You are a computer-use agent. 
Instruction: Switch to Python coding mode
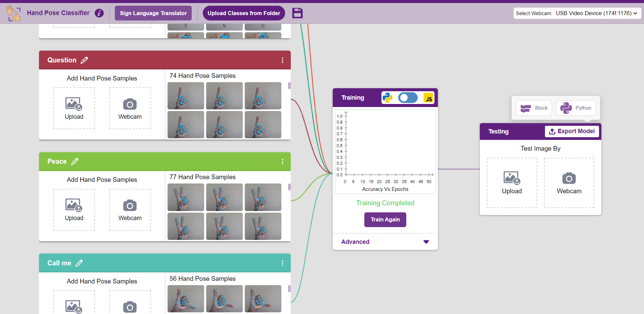click(576, 108)
